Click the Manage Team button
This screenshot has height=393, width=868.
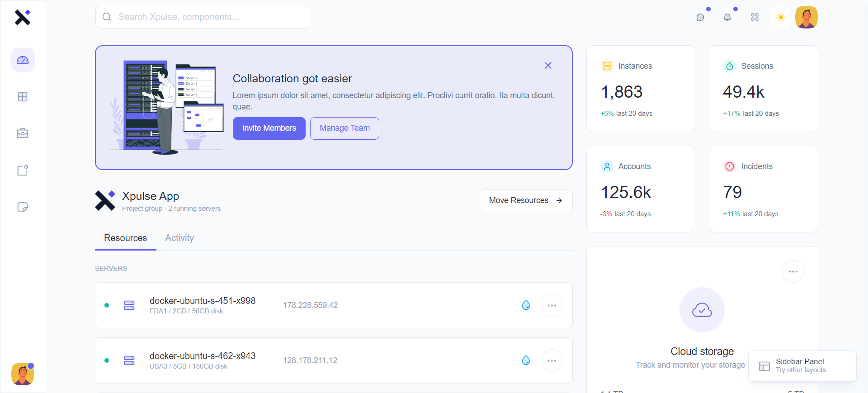point(344,128)
